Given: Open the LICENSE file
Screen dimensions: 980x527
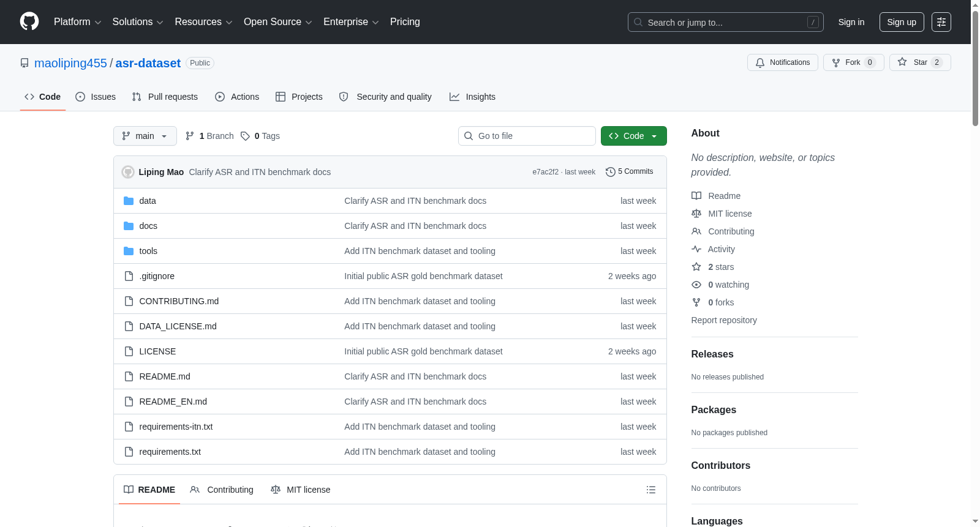Looking at the screenshot, I should click(157, 351).
